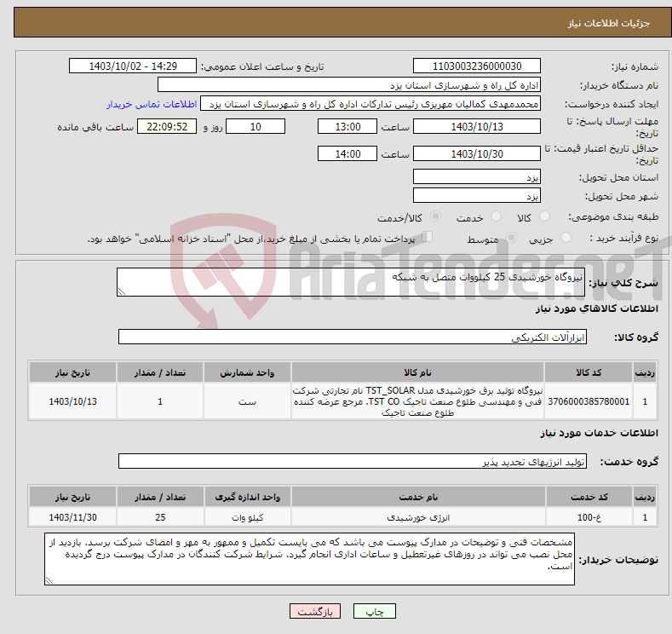The image size is (672, 634).
Task: Click the goods need date 1403/10/13 cell
Action: [x=73, y=401]
